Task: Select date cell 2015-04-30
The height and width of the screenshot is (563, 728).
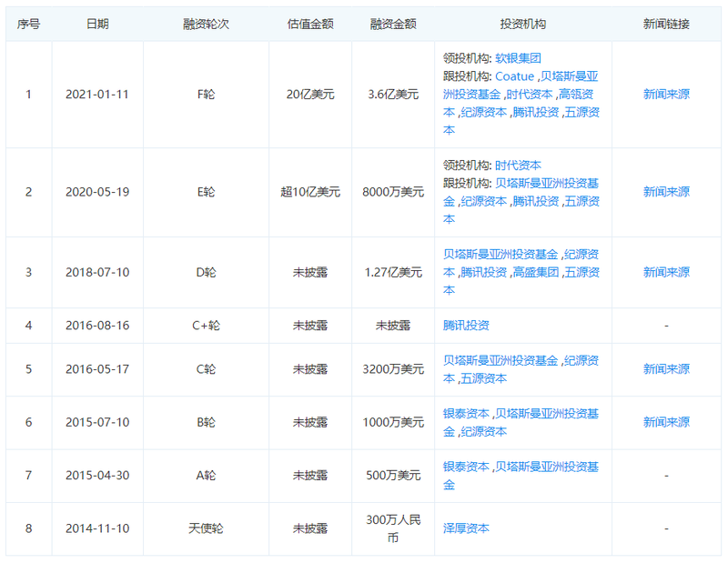Action: pyautogui.click(x=97, y=476)
